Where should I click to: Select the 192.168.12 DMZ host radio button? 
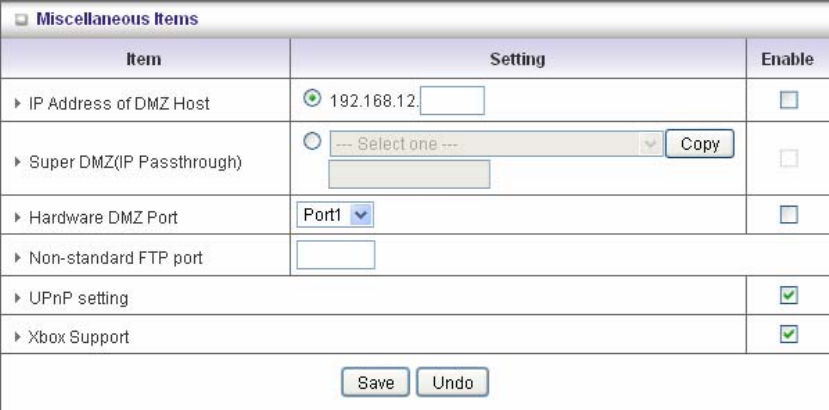(311, 100)
